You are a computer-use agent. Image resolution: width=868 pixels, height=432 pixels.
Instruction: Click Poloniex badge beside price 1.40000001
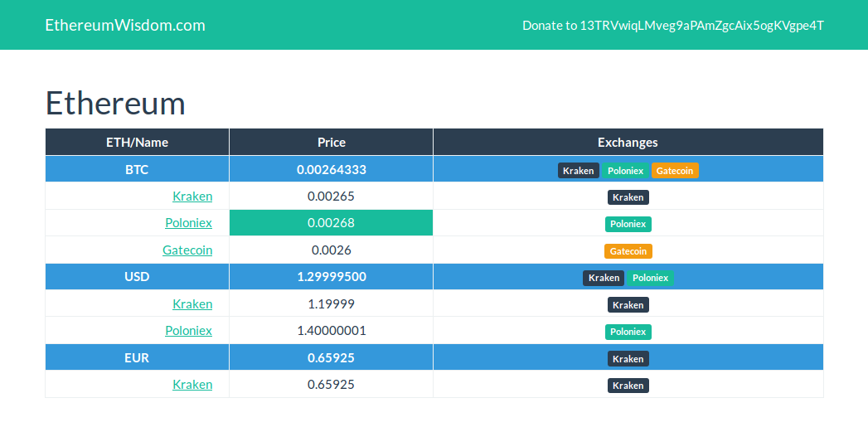(628, 332)
